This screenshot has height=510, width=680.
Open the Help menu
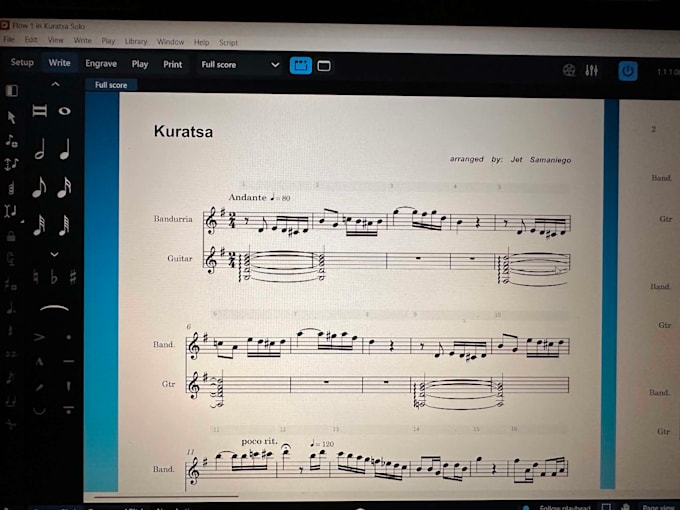201,42
